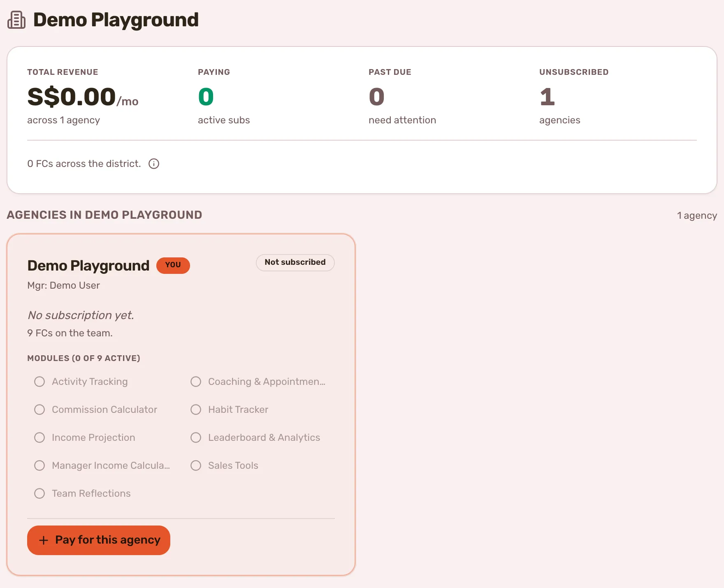The width and height of the screenshot is (724, 588).
Task: Click the Activity Tracking module circle
Action: click(x=39, y=382)
